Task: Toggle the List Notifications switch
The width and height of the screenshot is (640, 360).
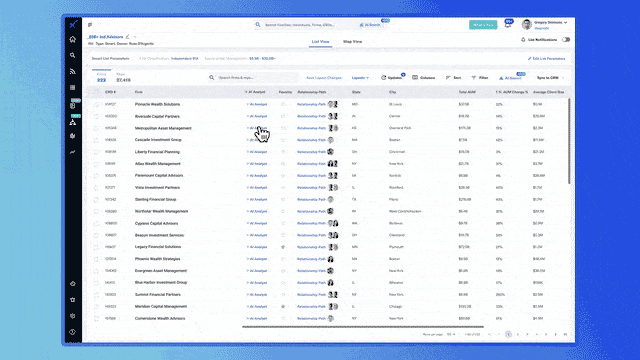Action: pyautogui.click(x=566, y=40)
